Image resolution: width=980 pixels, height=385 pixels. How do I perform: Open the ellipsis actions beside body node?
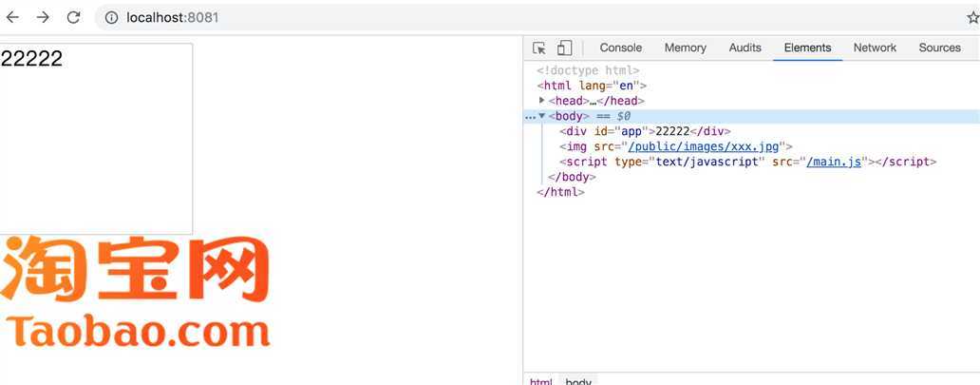tap(530, 116)
